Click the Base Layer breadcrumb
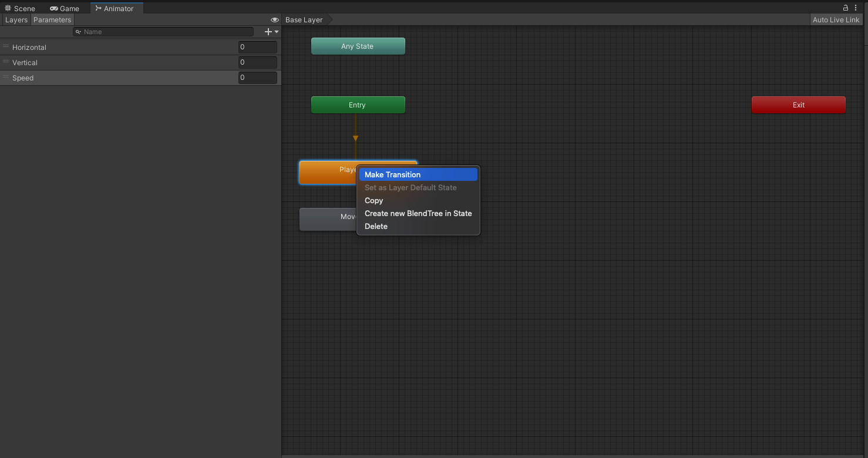The image size is (868, 458). tap(304, 20)
